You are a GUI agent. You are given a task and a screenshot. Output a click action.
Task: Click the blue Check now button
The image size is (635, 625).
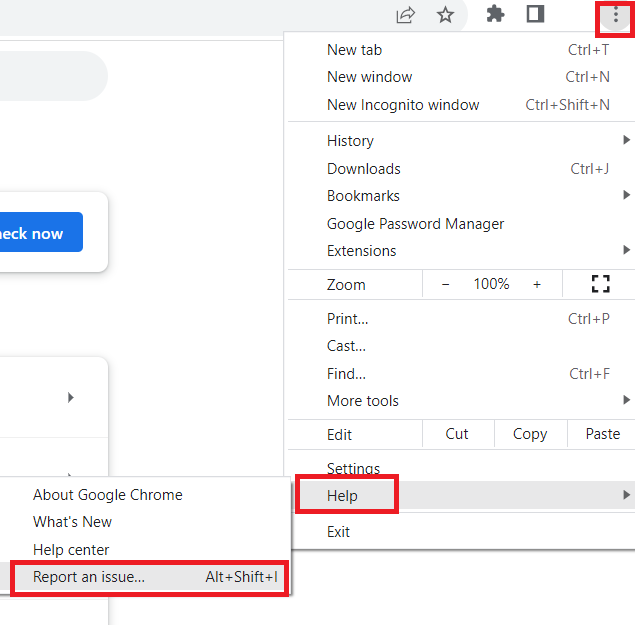(x=40, y=233)
